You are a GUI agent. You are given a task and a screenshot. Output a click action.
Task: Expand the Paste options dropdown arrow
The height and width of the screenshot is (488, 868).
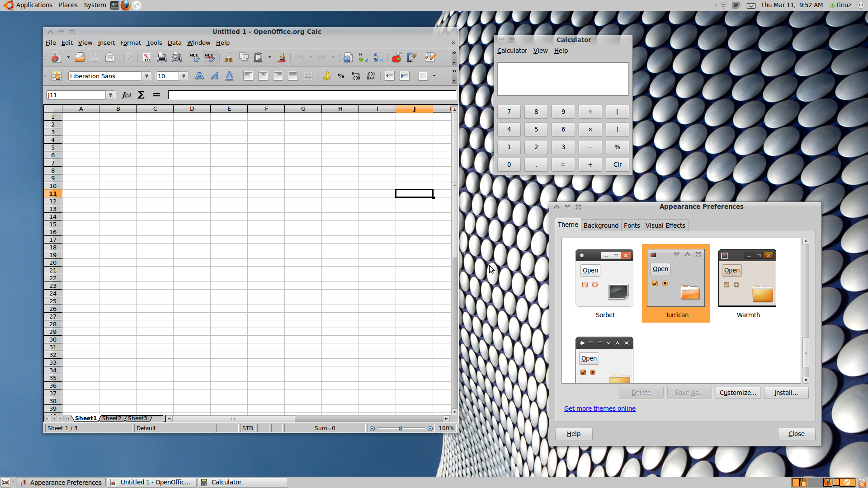coord(269,57)
